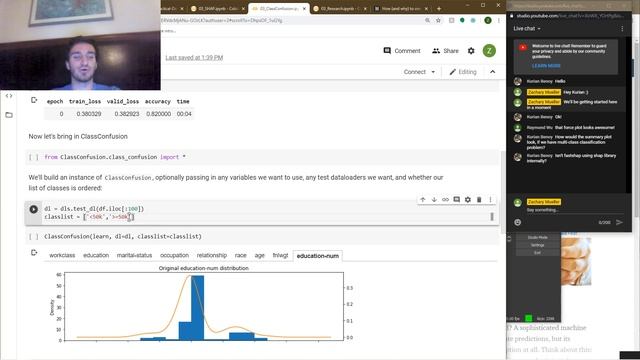Click the 0.820000 accuracy value
The height and width of the screenshot is (360, 640).
coord(158,114)
